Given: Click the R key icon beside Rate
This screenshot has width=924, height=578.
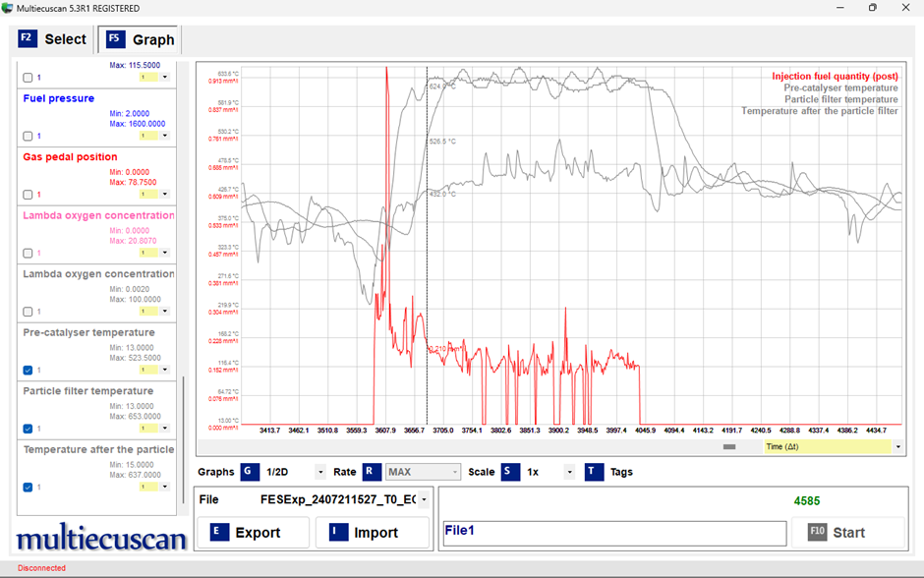Looking at the screenshot, I should pyautogui.click(x=372, y=472).
